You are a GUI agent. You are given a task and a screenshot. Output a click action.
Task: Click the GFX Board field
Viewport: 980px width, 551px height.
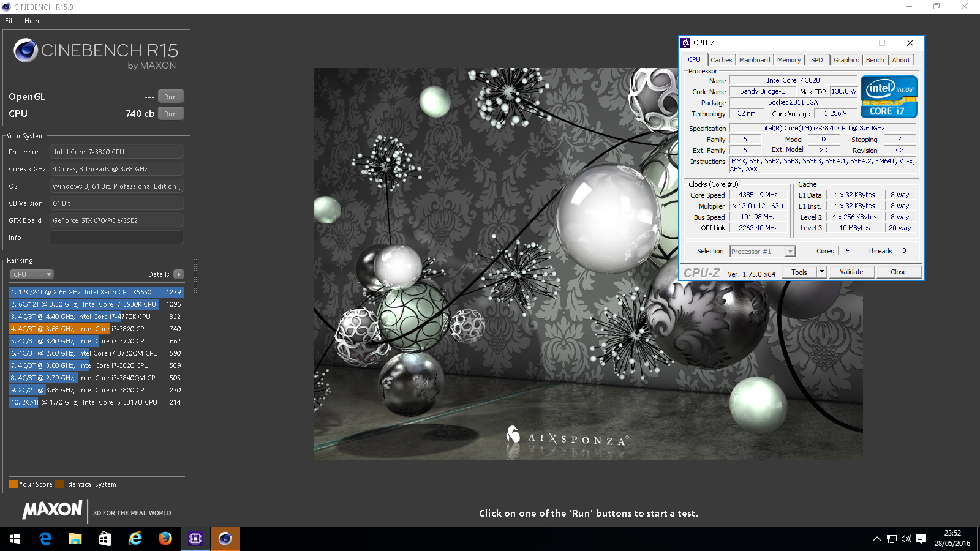click(116, 220)
